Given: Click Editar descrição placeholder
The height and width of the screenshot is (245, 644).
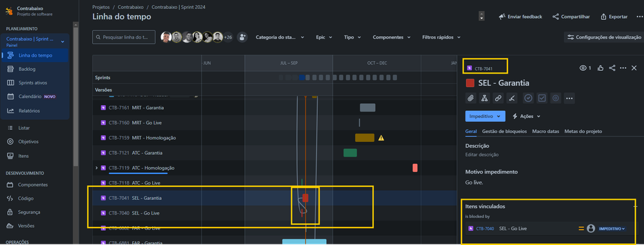Looking at the screenshot, I should click(482, 155).
